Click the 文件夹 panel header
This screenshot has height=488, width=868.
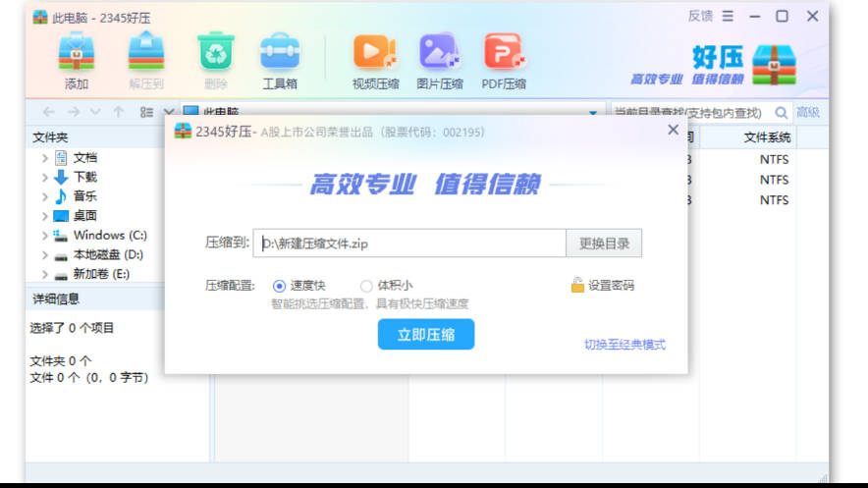tap(95, 137)
